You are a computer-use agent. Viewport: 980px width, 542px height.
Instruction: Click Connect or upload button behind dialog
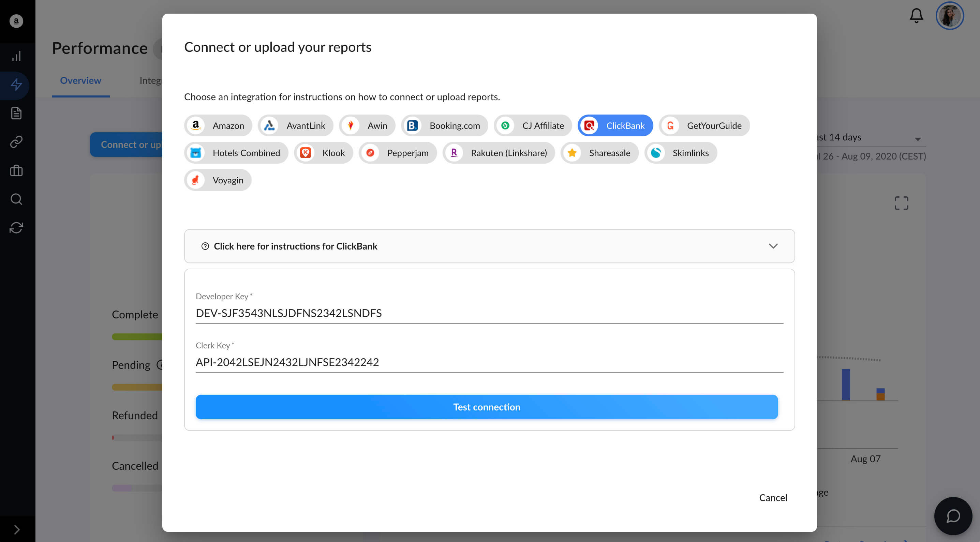[x=126, y=145]
